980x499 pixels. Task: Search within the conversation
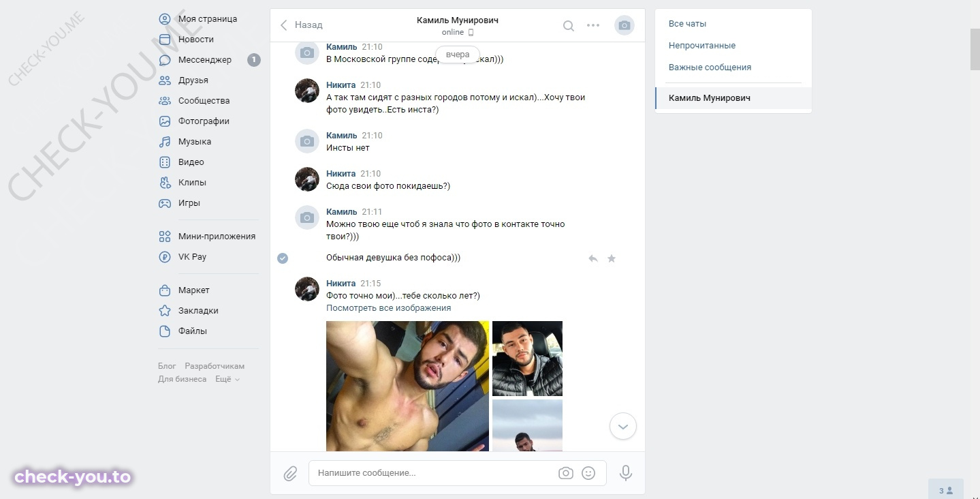[569, 26]
